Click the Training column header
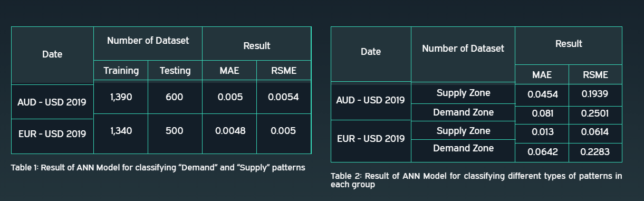 (x=121, y=70)
